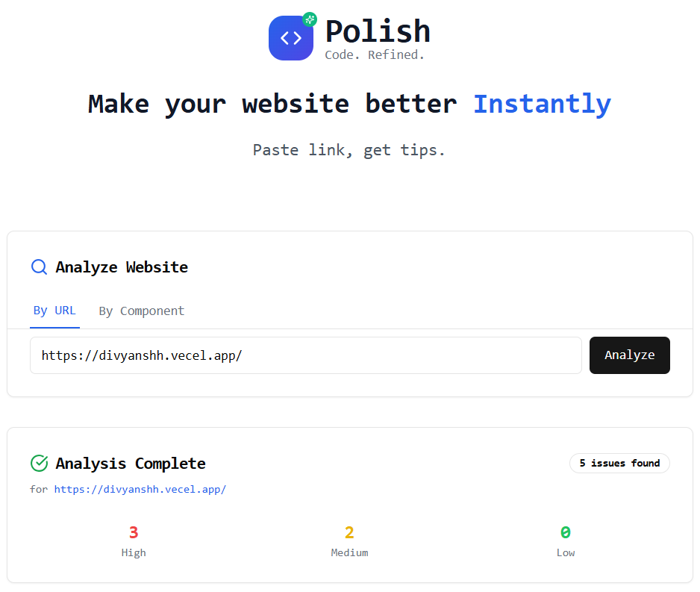Click inside the website URL input field

[x=305, y=355]
